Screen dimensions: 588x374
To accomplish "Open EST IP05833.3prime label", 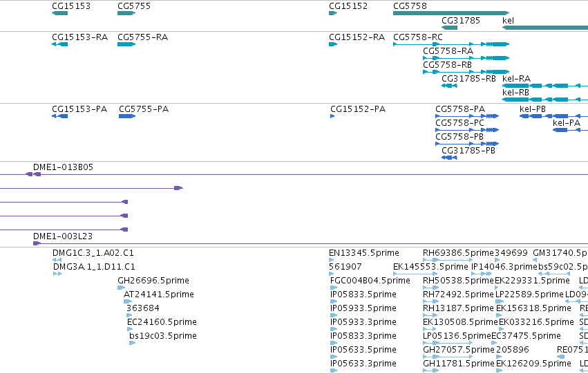I will click(363, 336).
